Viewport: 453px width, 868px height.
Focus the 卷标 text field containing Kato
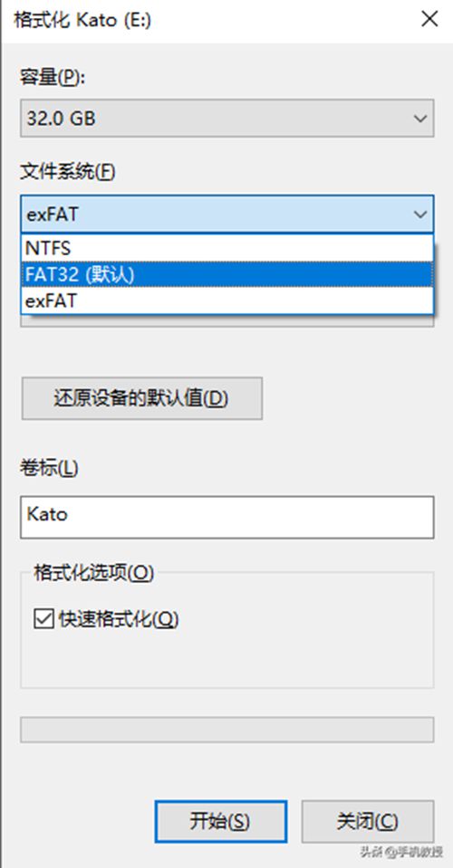click(x=227, y=517)
